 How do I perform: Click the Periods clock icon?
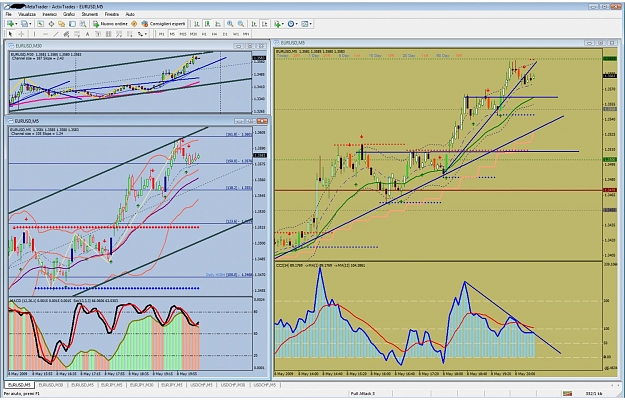tap(291, 24)
